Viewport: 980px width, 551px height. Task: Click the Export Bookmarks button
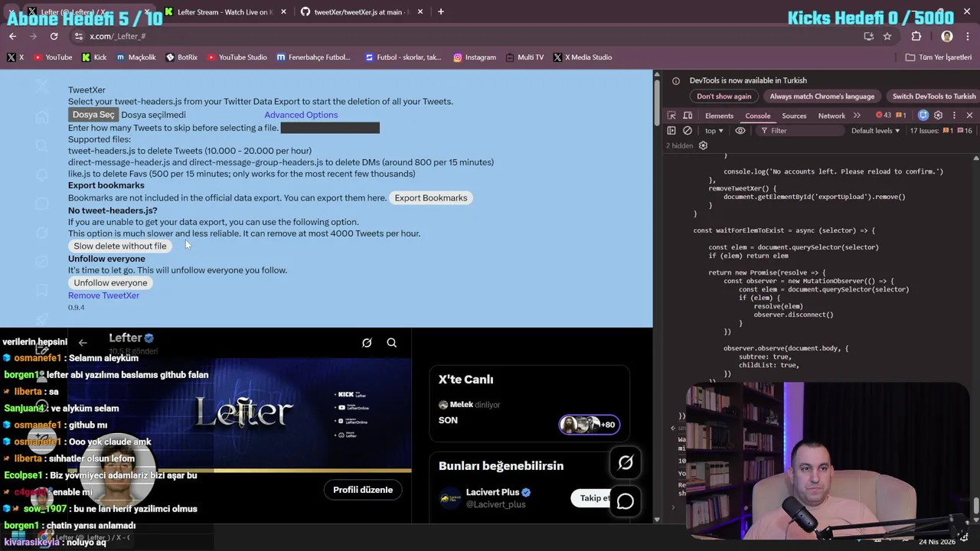pyautogui.click(x=431, y=197)
